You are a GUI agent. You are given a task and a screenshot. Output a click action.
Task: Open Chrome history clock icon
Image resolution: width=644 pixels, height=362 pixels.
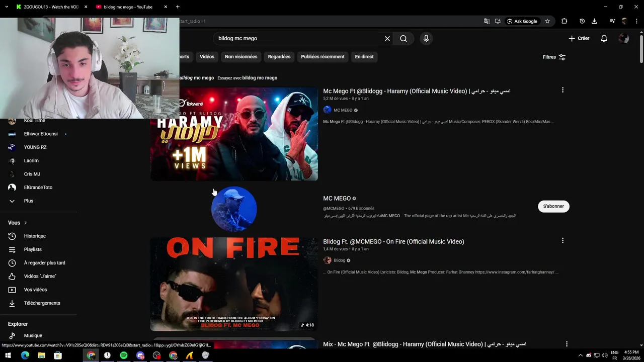582,21
